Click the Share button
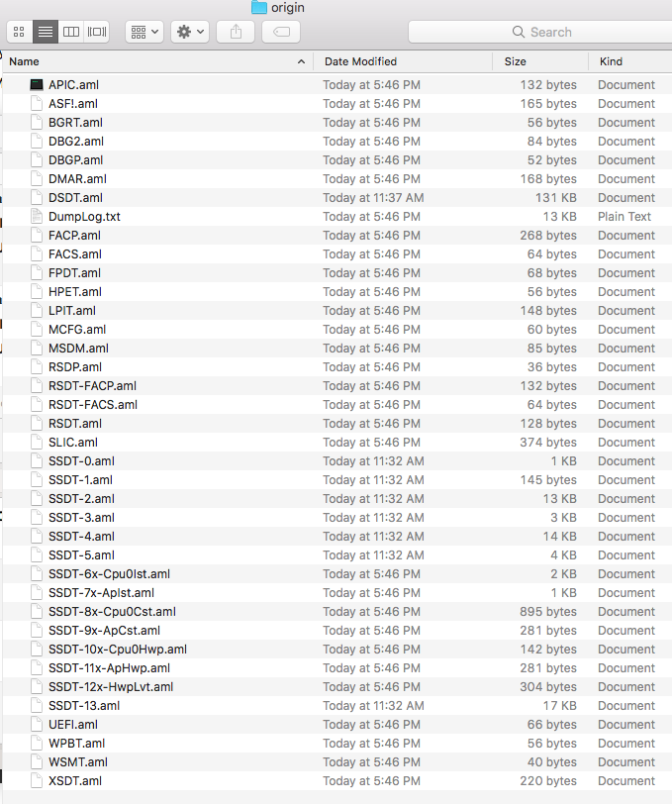This screenshot has width=672, height=804. click(236, 32)
